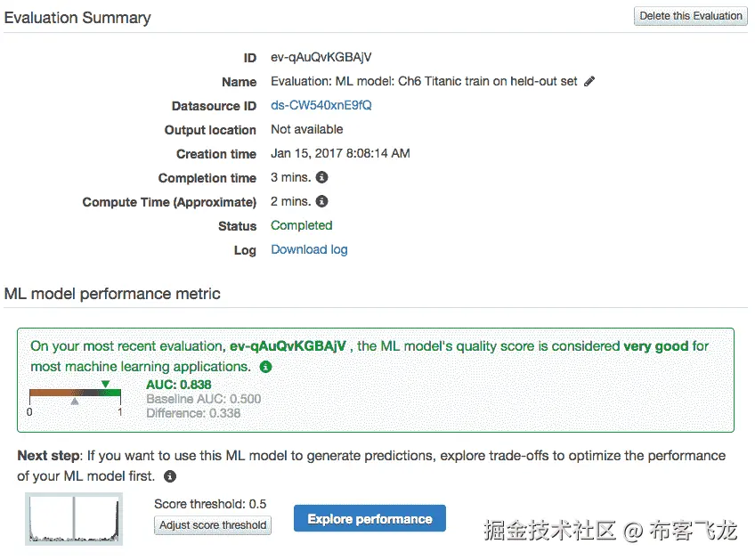Select the evaluation ID ev-qAuQvKGBAjV text
The height and width of the screenshot is (560, 755).
click(321, 57)
